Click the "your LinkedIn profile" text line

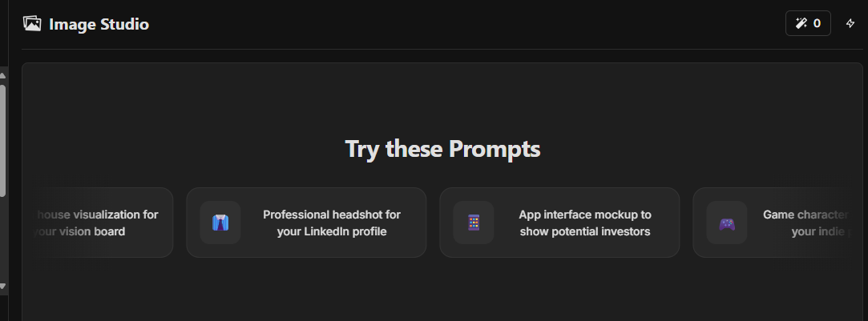pos(332,231)
